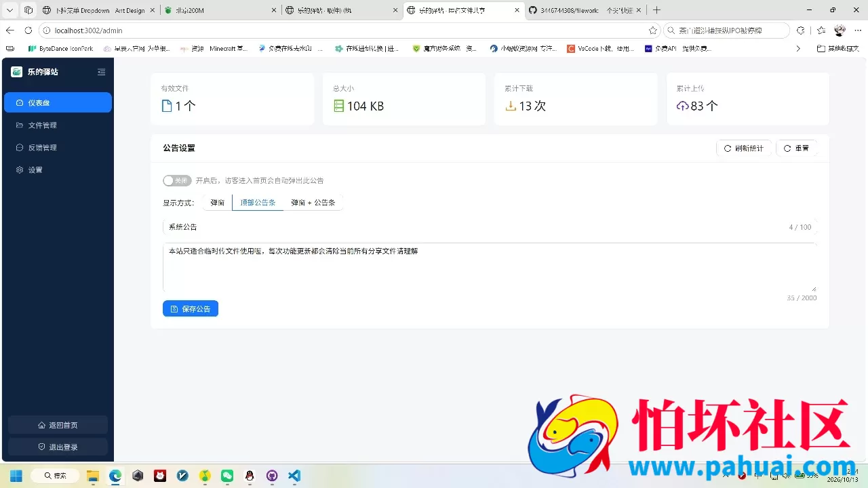This screenshot has height=488, width=868.
Task: Open WeChat from the taskbar
Action: click(x=227, y=476)
